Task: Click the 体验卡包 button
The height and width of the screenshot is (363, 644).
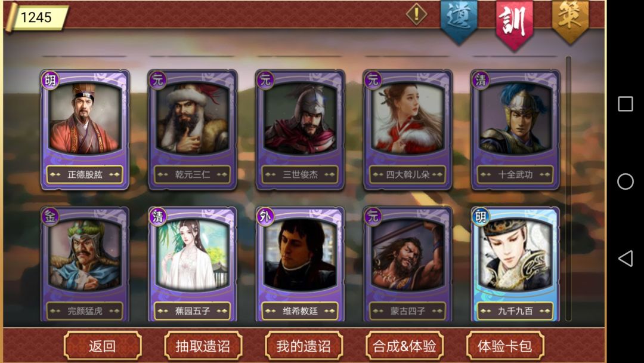Action: pos(505,346)
